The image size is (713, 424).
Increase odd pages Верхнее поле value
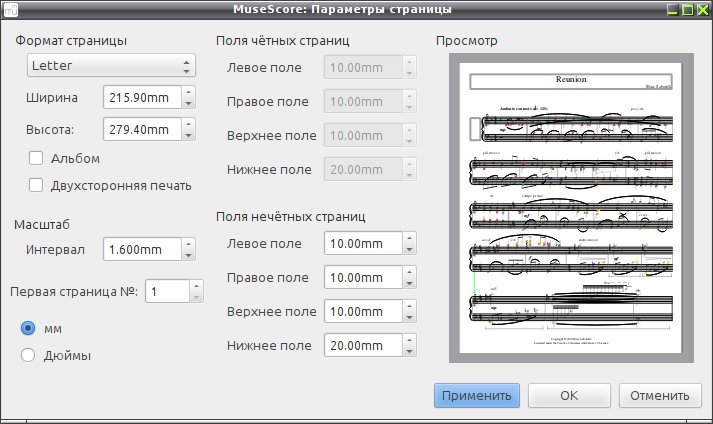tap(409, 306)
